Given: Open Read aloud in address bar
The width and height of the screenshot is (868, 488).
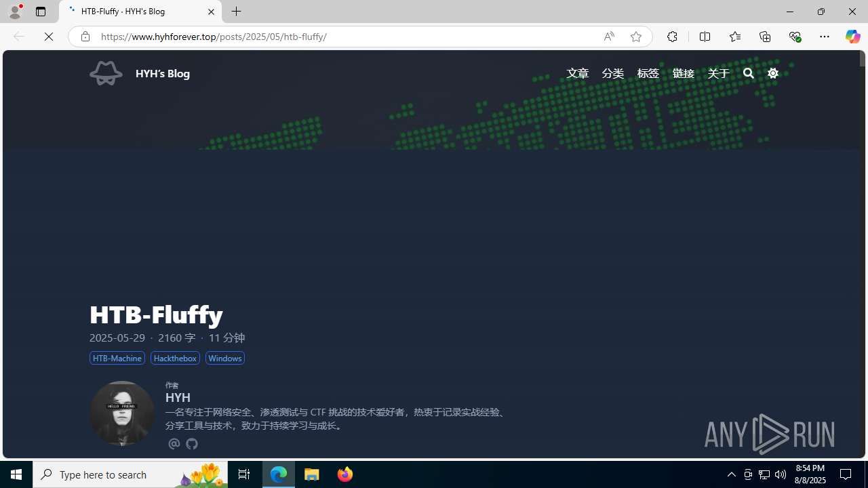Looking at the screenshot, I should tap(609, 37).
